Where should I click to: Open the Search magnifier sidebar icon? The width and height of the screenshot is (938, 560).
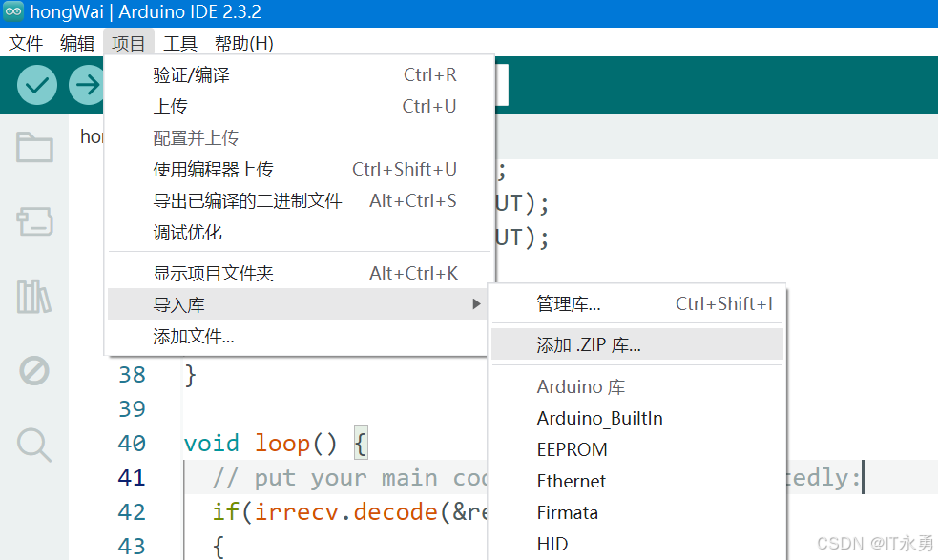point(34,446)
